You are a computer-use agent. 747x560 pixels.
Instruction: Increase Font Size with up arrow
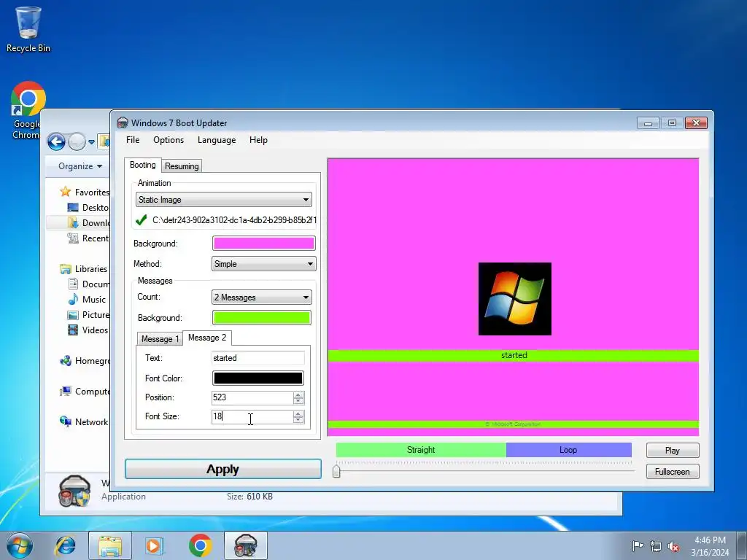(x=298, y=414)
